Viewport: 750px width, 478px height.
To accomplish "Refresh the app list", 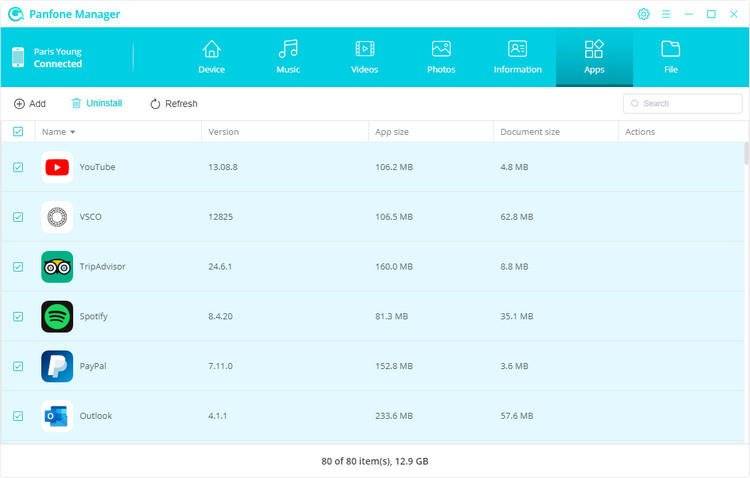I will (174, 103).
